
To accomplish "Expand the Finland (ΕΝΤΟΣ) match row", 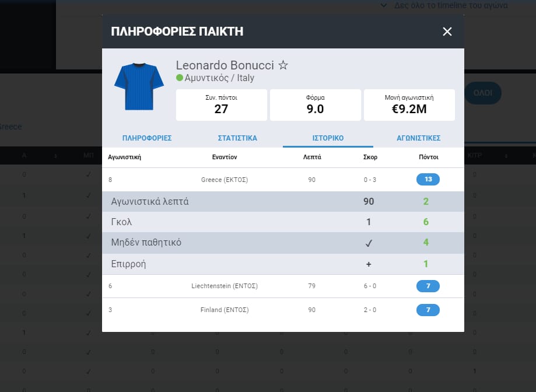I will click(283, 310).
